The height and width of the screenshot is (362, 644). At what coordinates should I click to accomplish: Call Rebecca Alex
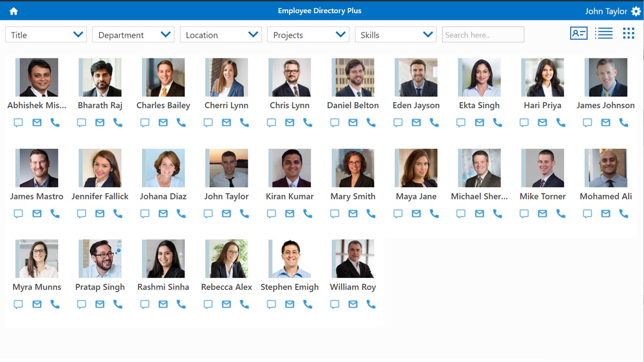tap(244, 304)
